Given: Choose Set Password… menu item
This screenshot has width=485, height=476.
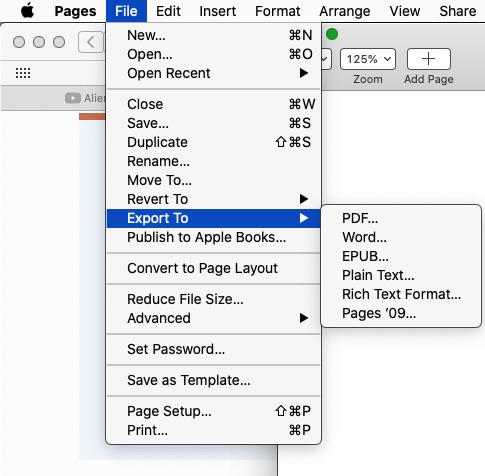Looking at the screenshot, I should click(x=213, y=349).
